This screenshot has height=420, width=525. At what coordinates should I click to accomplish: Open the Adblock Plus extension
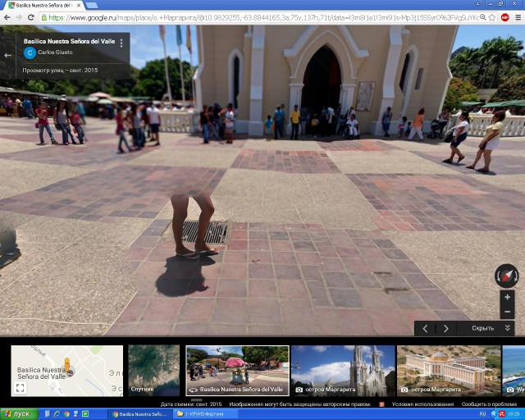(505, 17)
